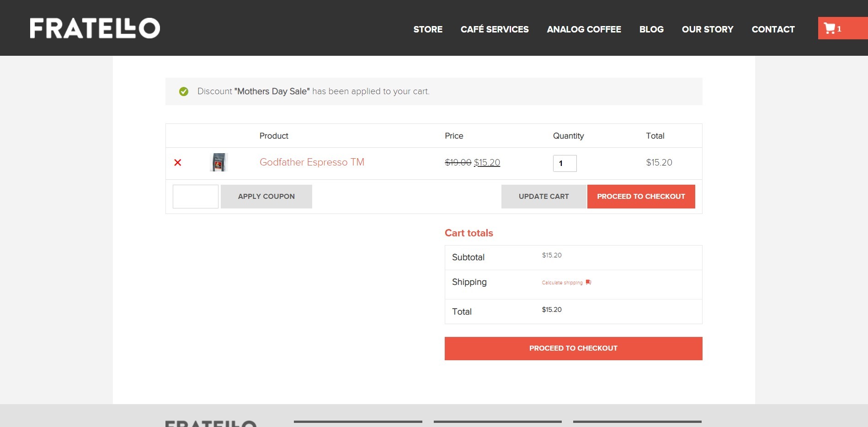Open the Godfather Espresso TM product link
This screenshot has height=427, width=868.
tap(312, 162)
